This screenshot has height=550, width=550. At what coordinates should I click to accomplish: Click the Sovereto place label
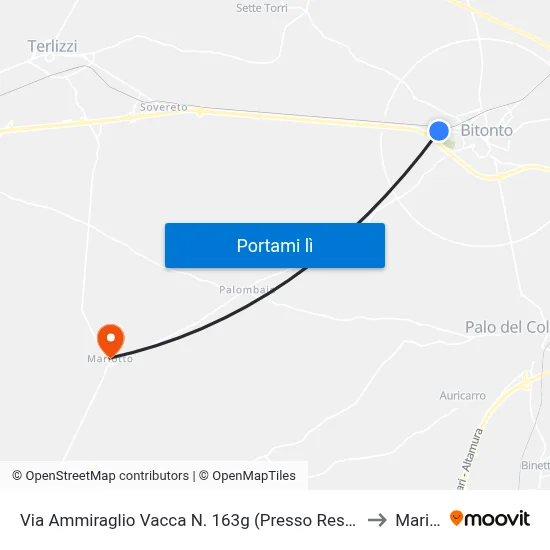click(163, 107)
